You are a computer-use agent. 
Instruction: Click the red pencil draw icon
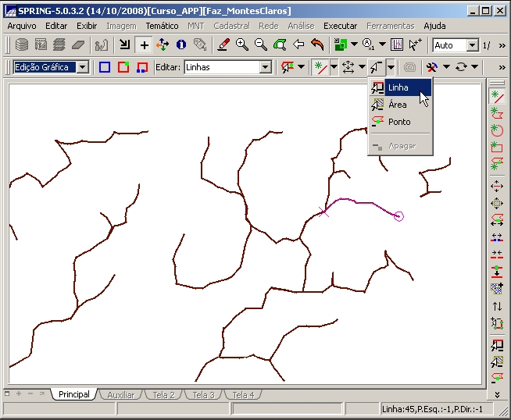point(223,45)
